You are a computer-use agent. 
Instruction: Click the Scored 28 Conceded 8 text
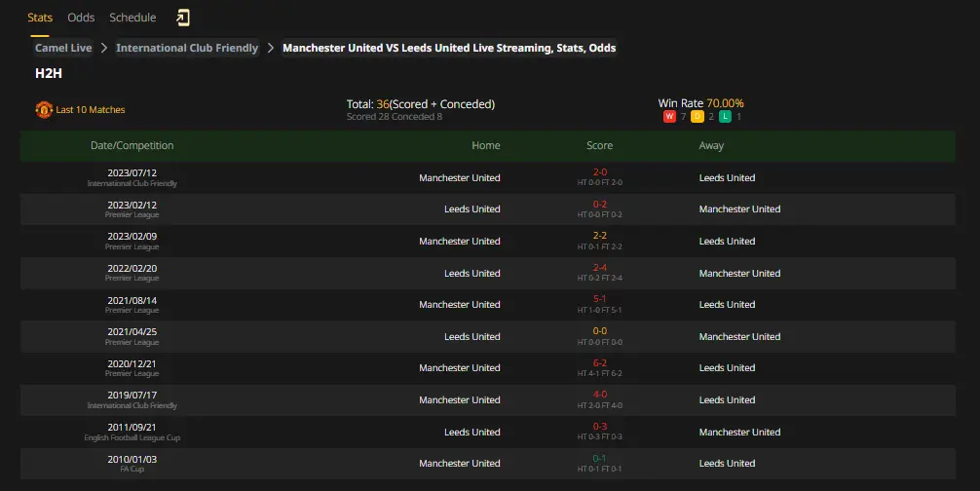[x=395, y=117]
